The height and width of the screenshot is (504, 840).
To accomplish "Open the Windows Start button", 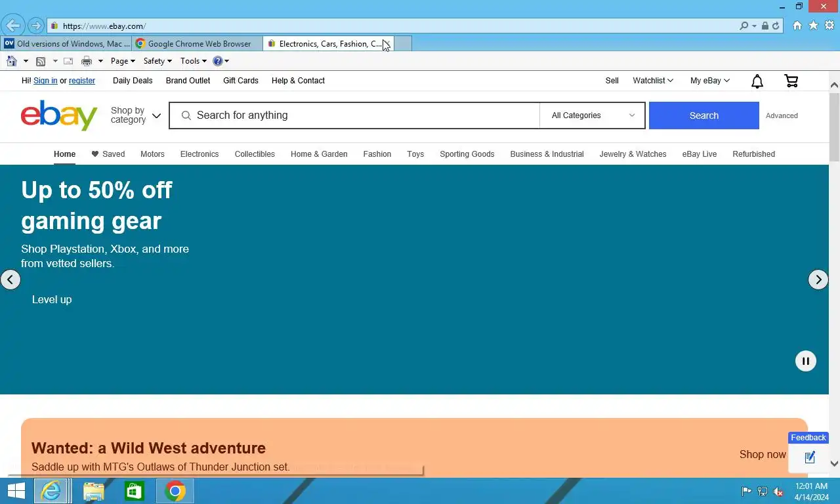I will coord(16,491).
